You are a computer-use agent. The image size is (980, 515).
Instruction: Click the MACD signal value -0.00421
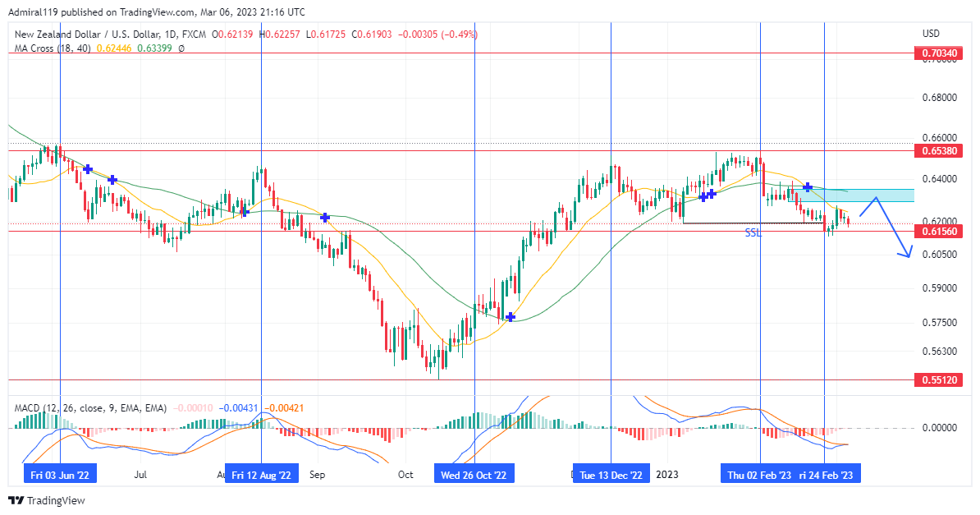coord(284,408)
